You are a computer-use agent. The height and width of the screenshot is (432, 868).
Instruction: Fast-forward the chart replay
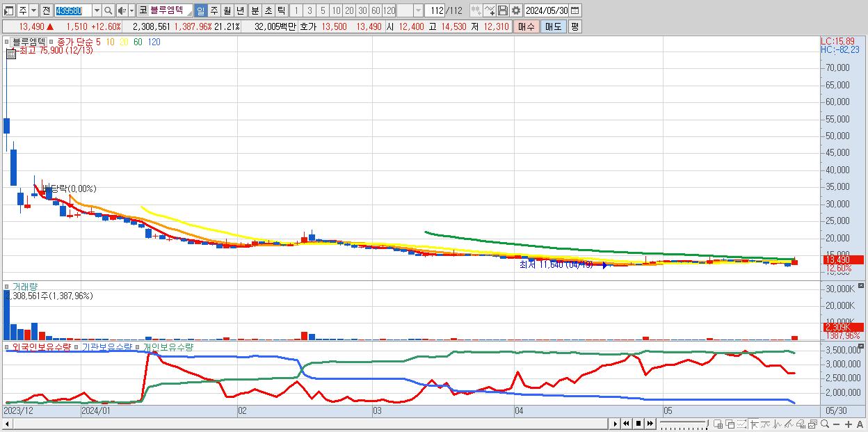coord(650,424)
